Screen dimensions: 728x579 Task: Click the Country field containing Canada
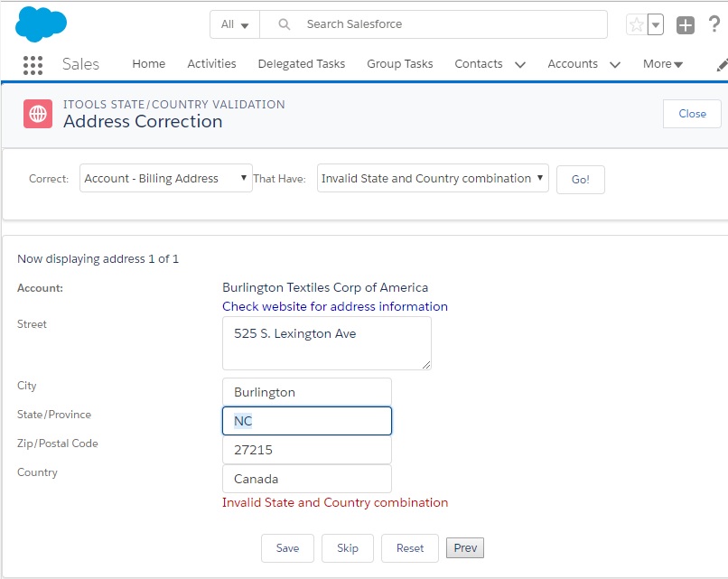307,479
